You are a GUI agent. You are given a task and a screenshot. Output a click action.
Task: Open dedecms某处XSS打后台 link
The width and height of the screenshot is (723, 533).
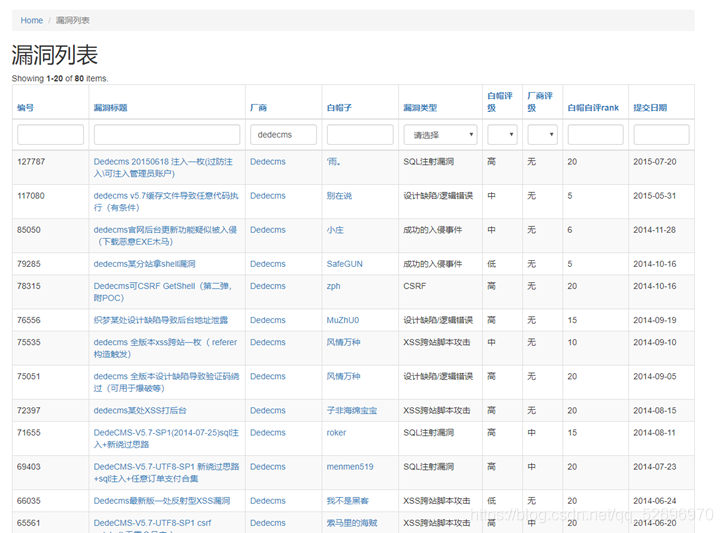tap(140, 410)
